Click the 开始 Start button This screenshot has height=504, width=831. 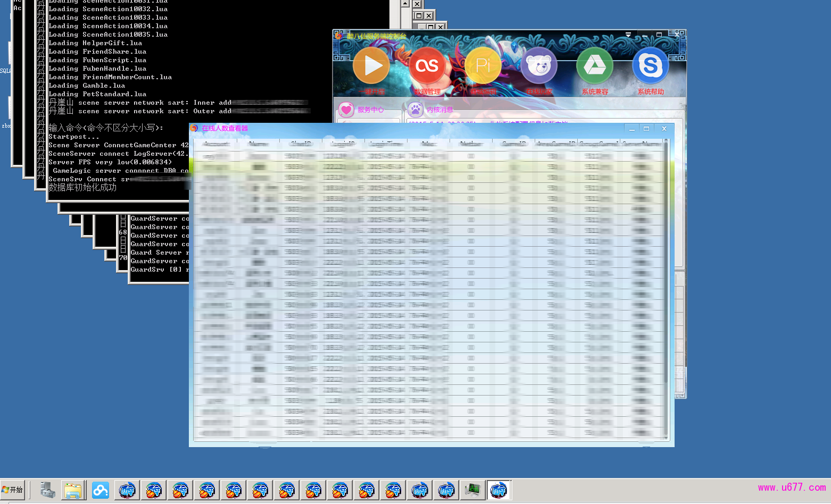click(13, 490)
